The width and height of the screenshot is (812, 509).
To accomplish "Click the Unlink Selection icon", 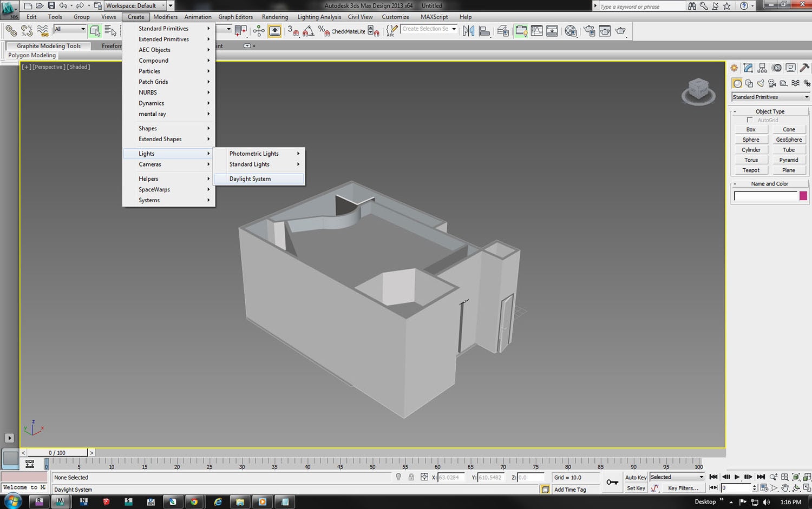I will (x=27, y=31).
